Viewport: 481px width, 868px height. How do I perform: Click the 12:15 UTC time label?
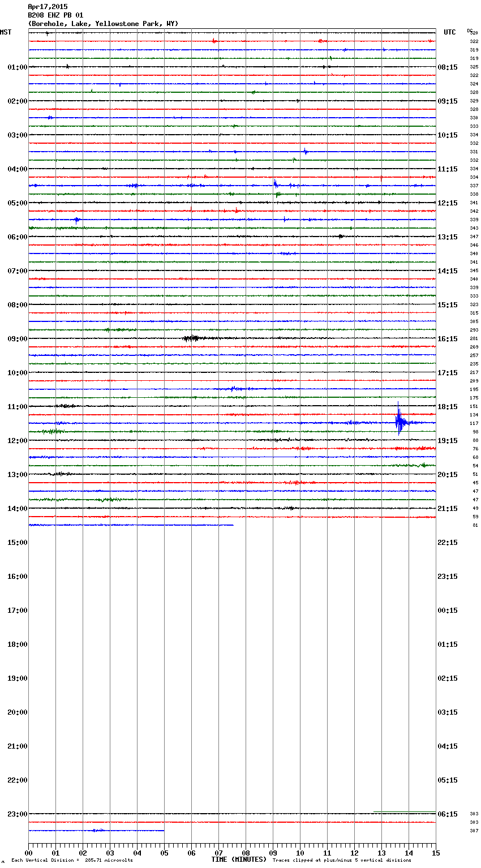[448, 203]
